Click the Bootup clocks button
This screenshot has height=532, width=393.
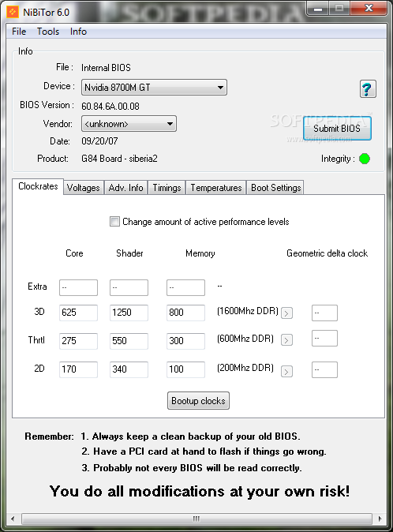coord(198,401)
